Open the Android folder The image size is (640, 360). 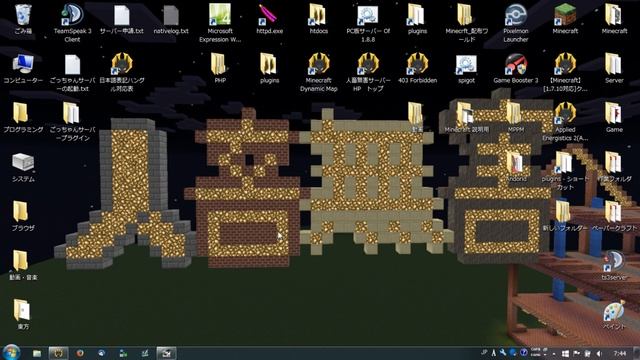pos(516,167)
